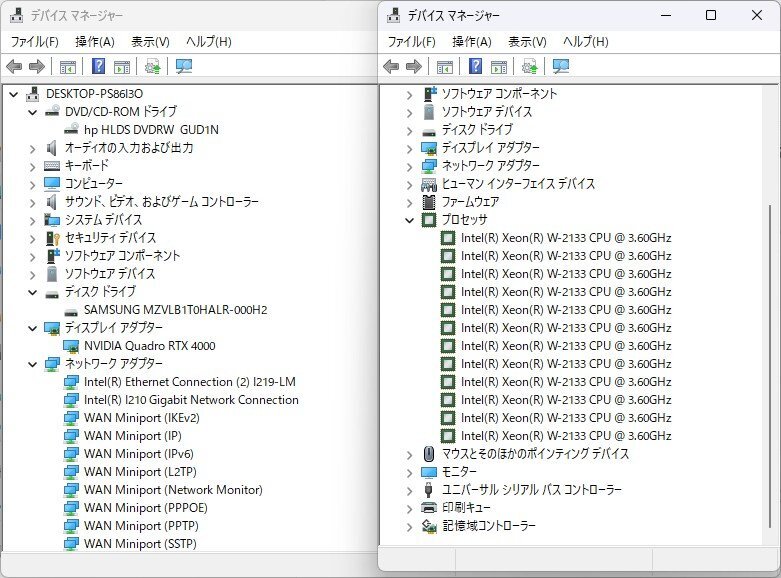Select WAN Miniport (IKEv2)
Image resolution: width=781 pixels, height=578 pixels.
point(141,418)
